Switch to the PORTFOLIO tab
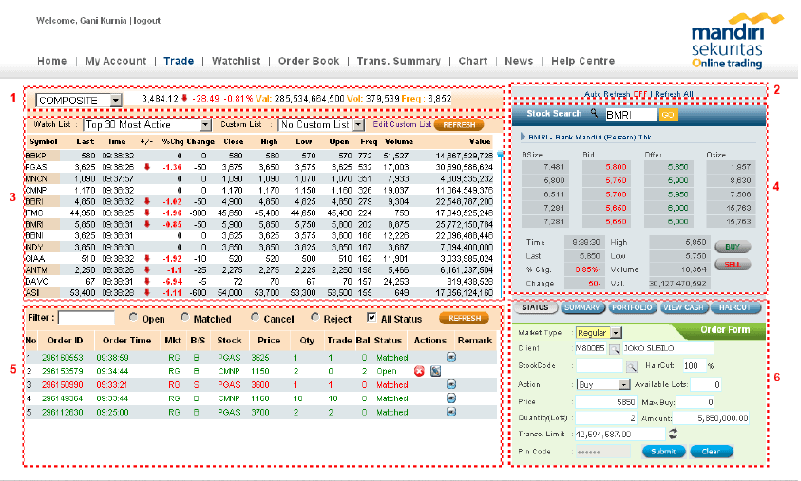Image resolution: width=801 pixels, height=481 pixels. [632, 307]
